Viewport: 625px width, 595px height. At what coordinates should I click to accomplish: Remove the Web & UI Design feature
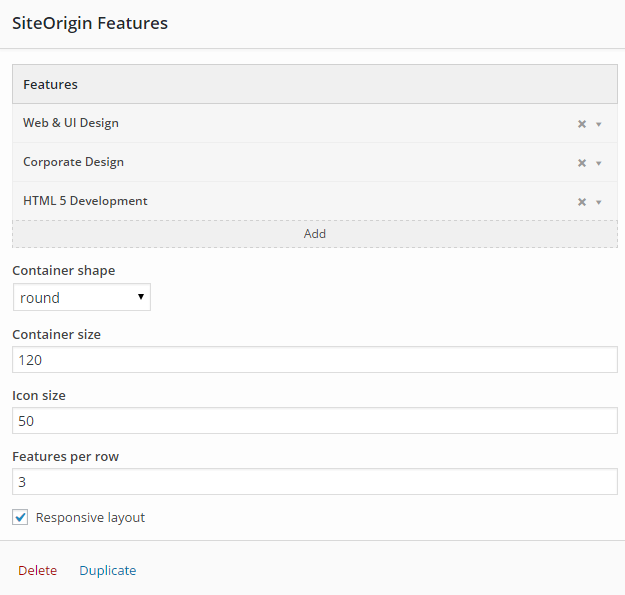pyautogui.click(x=582, y=124)
